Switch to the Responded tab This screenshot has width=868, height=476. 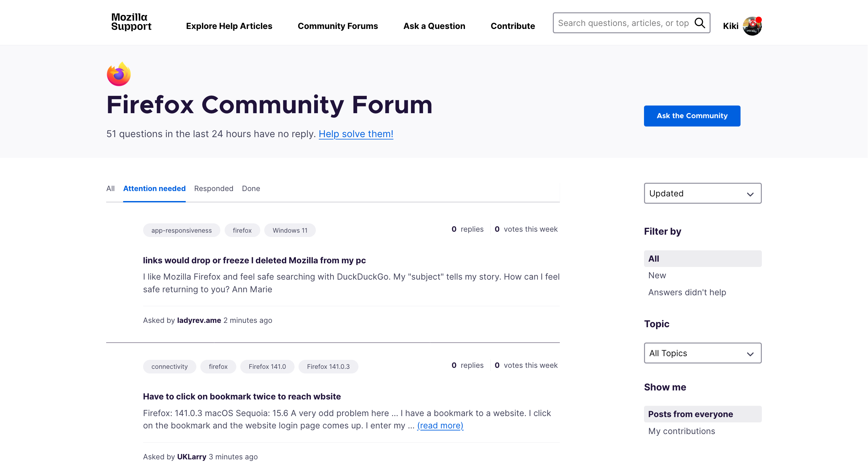[x=214, y=188]
